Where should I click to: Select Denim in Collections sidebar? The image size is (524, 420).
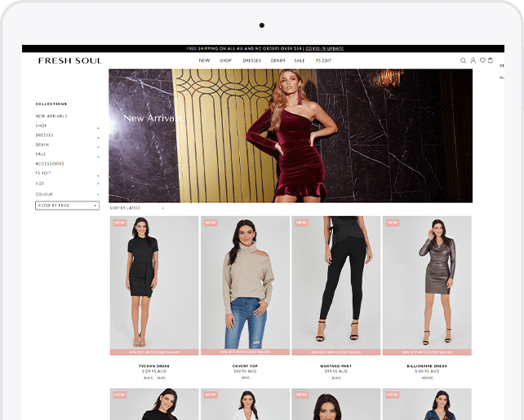(x=42, y=144)
